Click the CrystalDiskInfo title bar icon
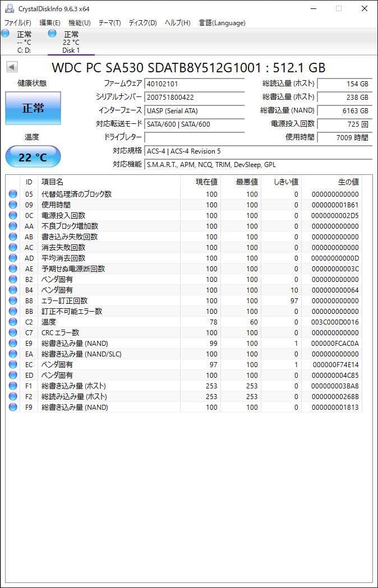 click(x=10, y=8)
